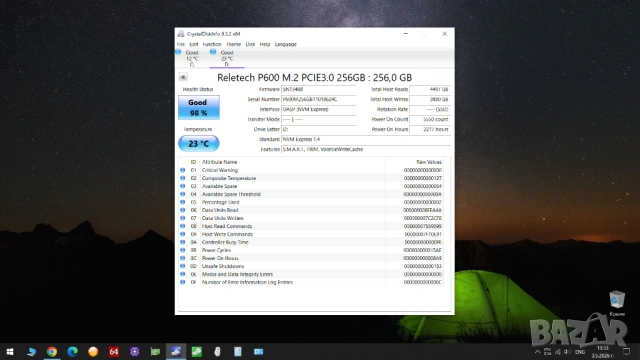
Task: Click the Features value field
Action: pyautogui.click(x=366, y=149)
